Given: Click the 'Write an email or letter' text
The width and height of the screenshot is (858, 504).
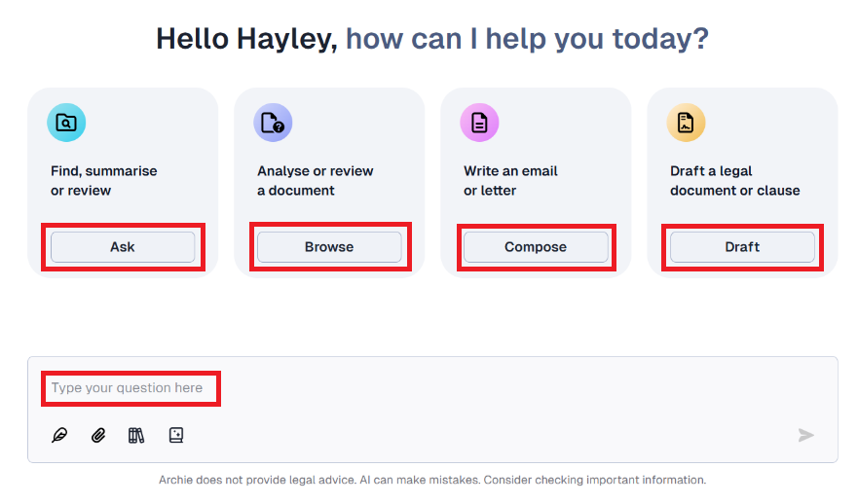Looking at the screenshot, I should 510,181.
